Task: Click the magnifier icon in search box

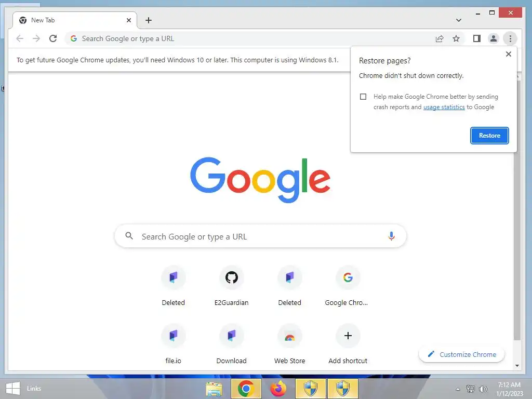Action: click(x=129, y=236)
